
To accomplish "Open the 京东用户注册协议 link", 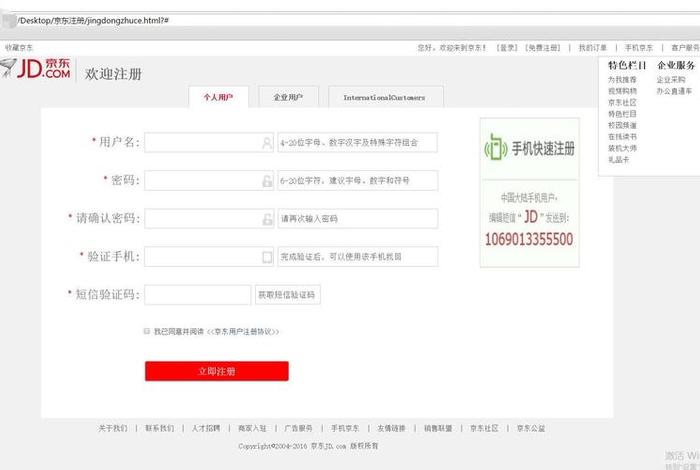I will click(243, 331).
